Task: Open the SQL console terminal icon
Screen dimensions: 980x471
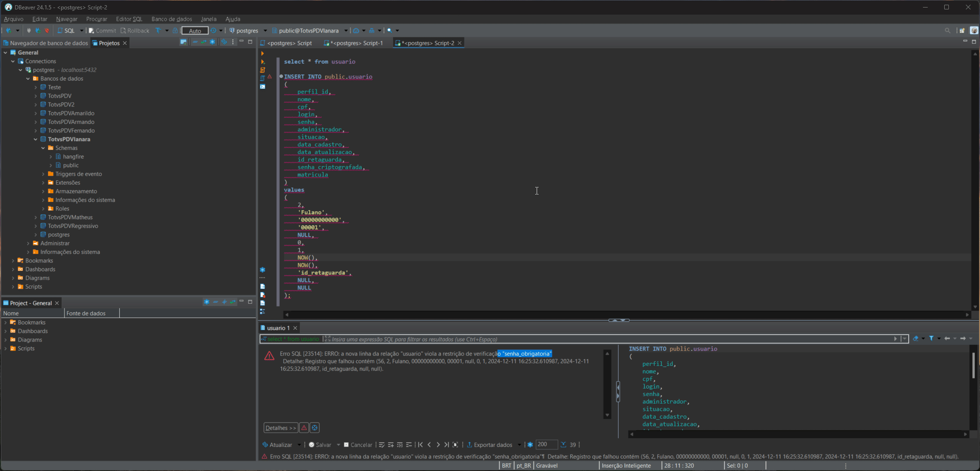Action: coord(262,87)
